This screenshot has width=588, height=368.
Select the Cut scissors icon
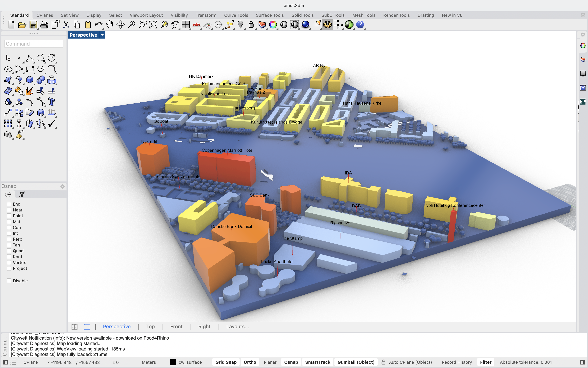[x=66, y=25]
